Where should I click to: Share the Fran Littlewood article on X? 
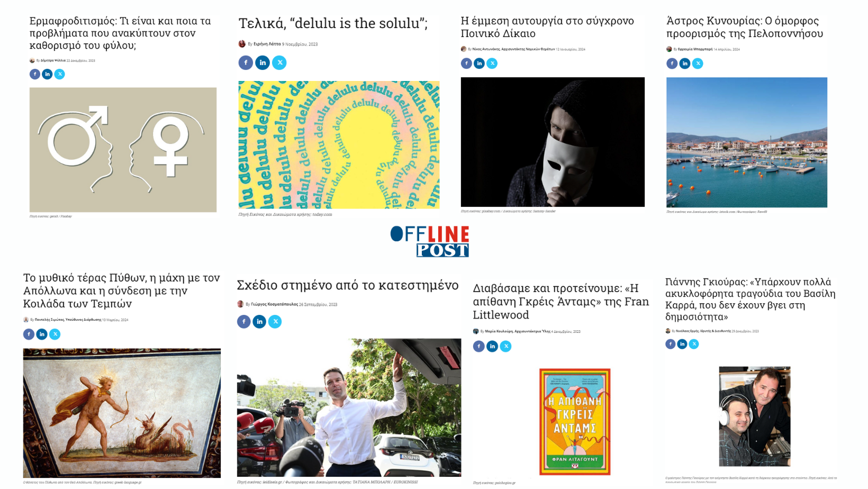(506, 346)
